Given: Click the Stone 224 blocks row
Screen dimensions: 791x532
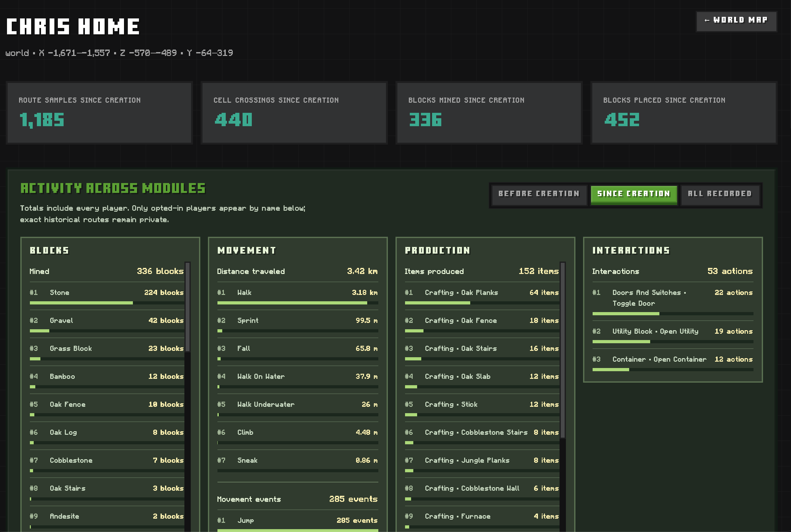Looking at the screenshot, I should (x=107, y=296).
